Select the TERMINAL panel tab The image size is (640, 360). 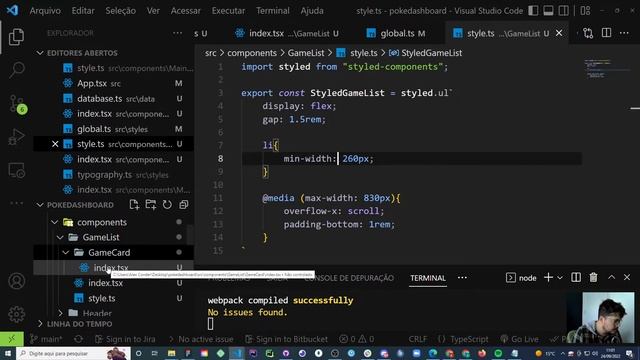(428, 278)
